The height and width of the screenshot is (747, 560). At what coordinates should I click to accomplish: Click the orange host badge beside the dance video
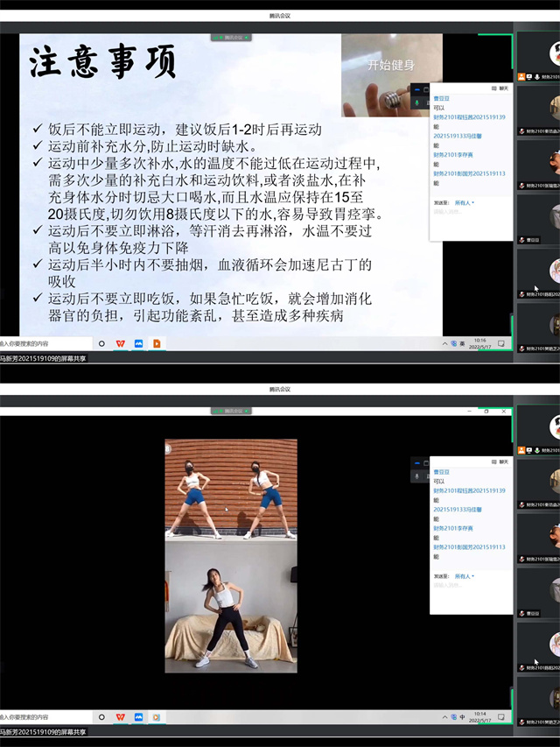click(521, 450)
